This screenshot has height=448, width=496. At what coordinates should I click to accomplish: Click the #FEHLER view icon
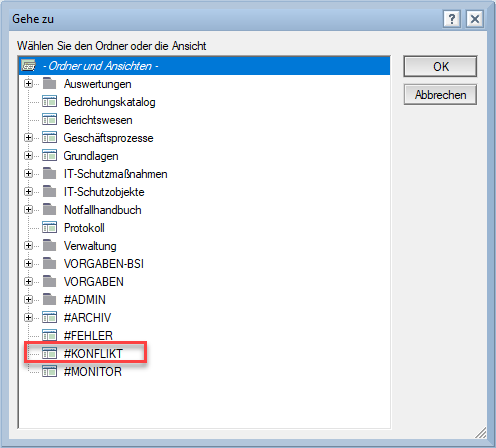tap(50, 335)
